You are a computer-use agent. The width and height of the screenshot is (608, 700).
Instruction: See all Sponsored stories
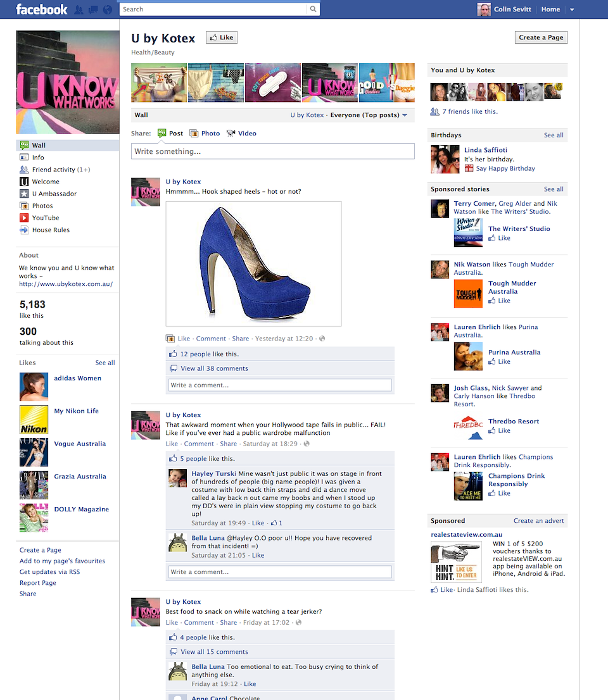554,189
